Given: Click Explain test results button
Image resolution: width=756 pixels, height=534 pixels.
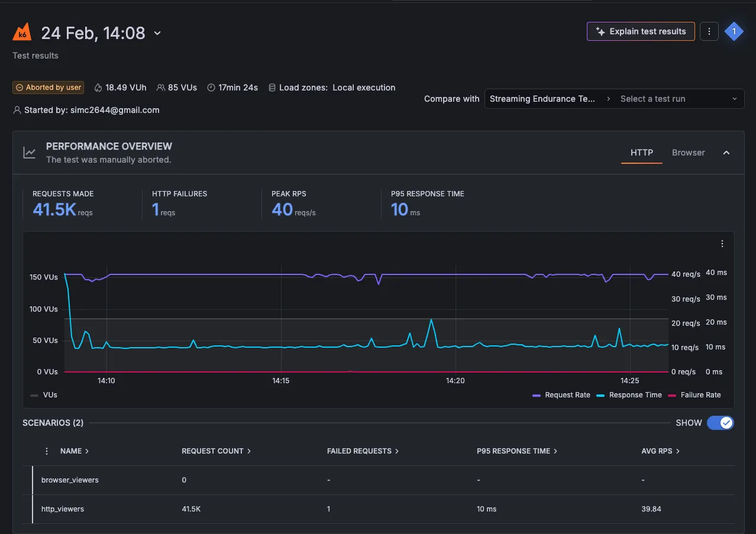Looking at the screenshot, I should click(641, 31).
